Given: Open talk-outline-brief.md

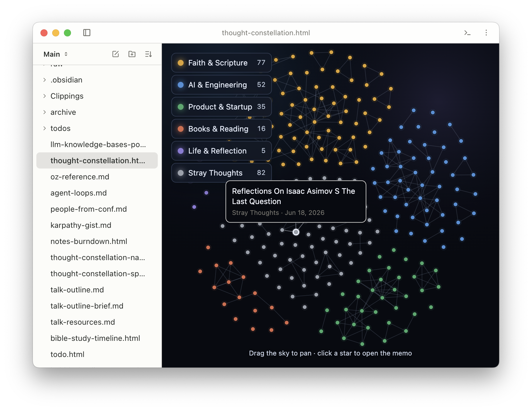Looking at the screenshot, I should click(97, 306).
